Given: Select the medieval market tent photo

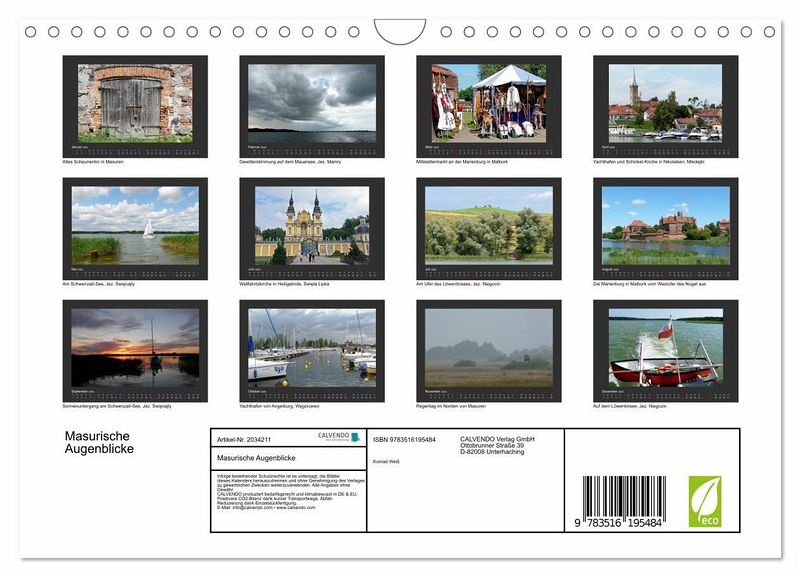Looking at the screenshot, I should (489, 106).
